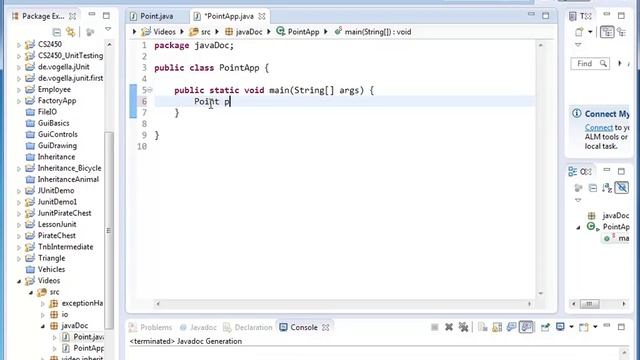The image size is (640, 360).
Task: Select the GuiBasics project folder
Action: 53,123
